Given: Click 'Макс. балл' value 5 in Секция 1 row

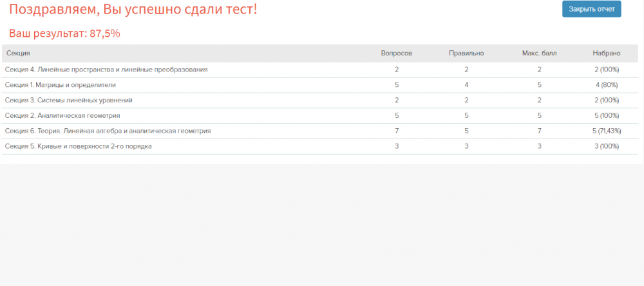Looking at the screenshot, I should click(x=539, y=85).
